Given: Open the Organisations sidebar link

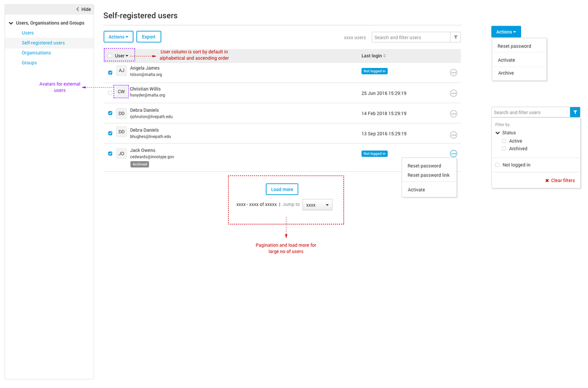Looking at the screenshot, I should (36, 53).
